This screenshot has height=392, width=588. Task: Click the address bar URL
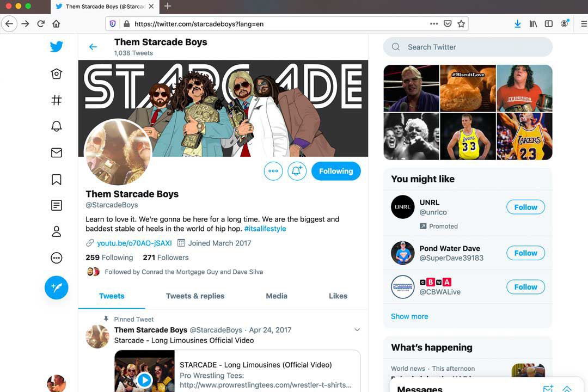tap(199, 24)
